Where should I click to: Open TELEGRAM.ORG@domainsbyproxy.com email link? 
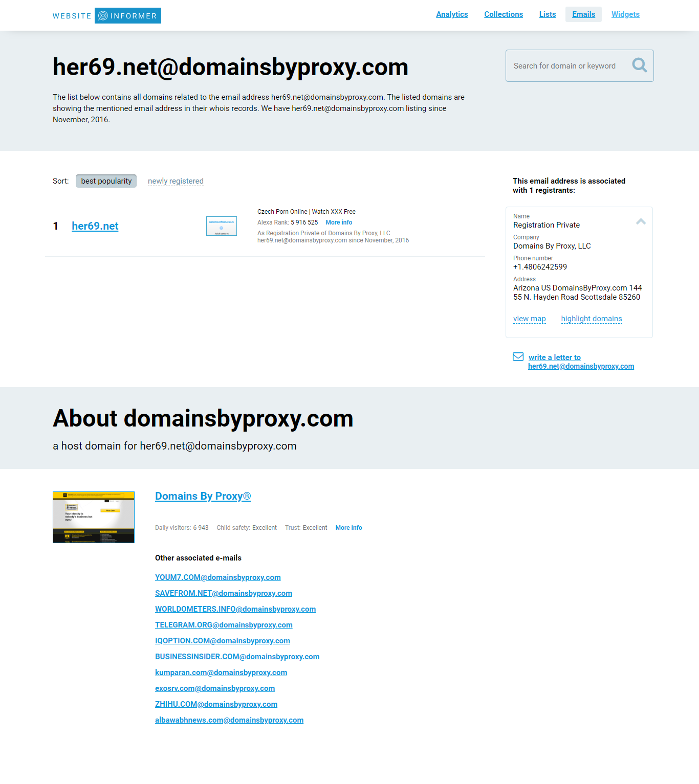(224, 625)
